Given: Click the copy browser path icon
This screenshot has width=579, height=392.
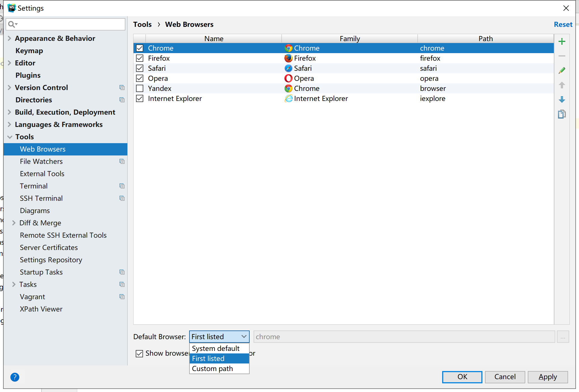Looking at the screenshot, I should click(x=562, y=114).
